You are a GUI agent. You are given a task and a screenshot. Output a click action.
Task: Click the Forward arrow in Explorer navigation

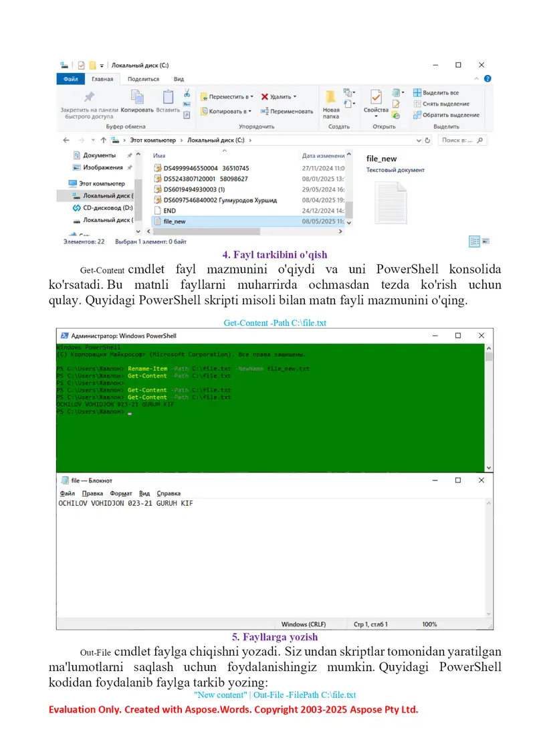coord(81,140)
